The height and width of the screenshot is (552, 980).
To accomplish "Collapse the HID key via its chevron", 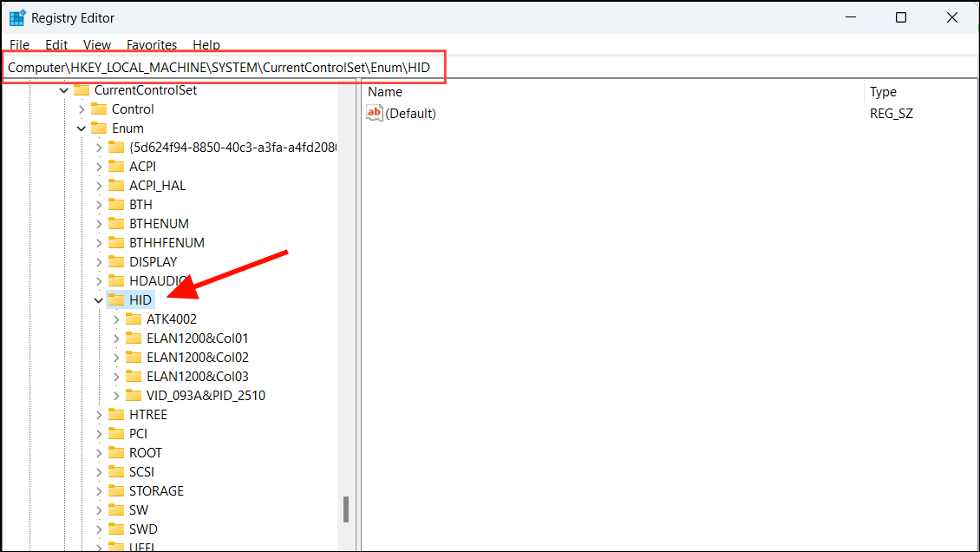I will click(97, 299).
